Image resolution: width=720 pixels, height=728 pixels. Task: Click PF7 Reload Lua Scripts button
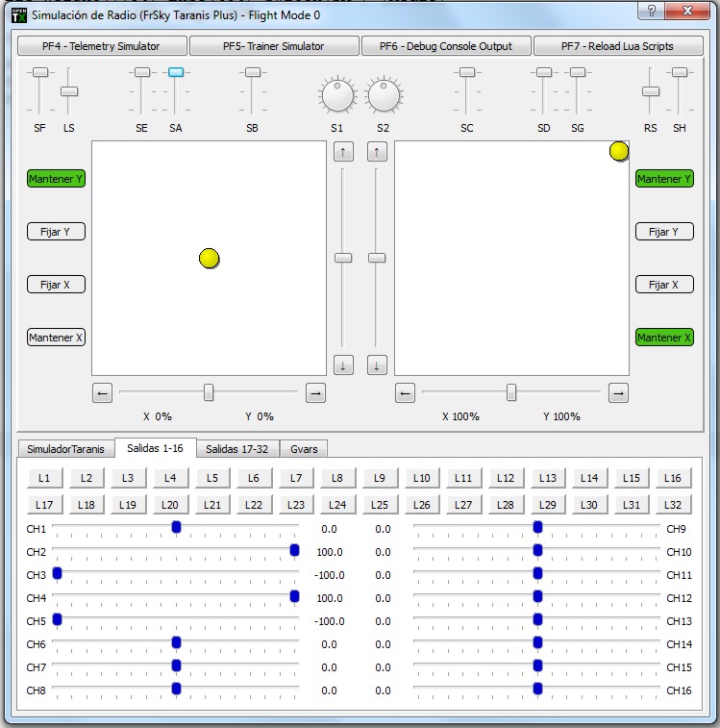pyautogui.click(x=618, y=46)
